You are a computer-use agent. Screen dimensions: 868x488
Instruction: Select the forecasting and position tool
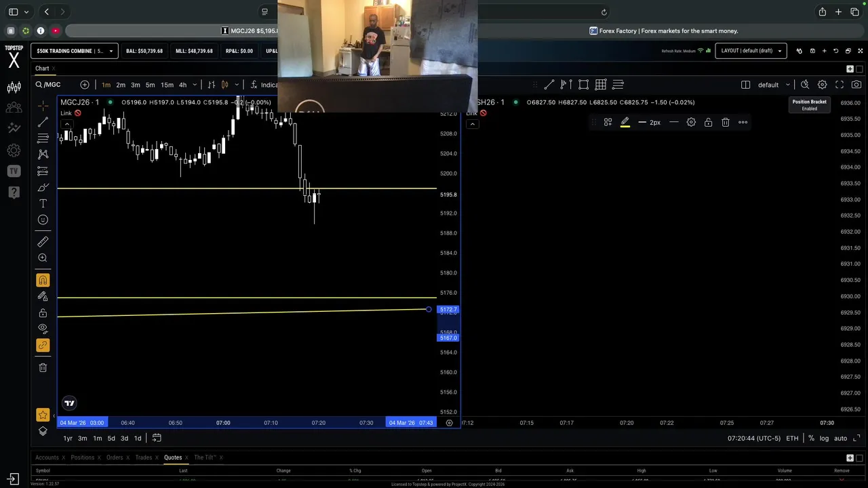coord(43,171)
